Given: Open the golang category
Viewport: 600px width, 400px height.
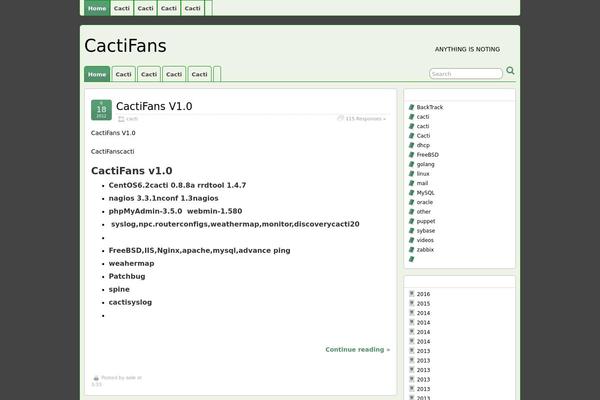Looking at the screenshot, I should pos(426,164).
